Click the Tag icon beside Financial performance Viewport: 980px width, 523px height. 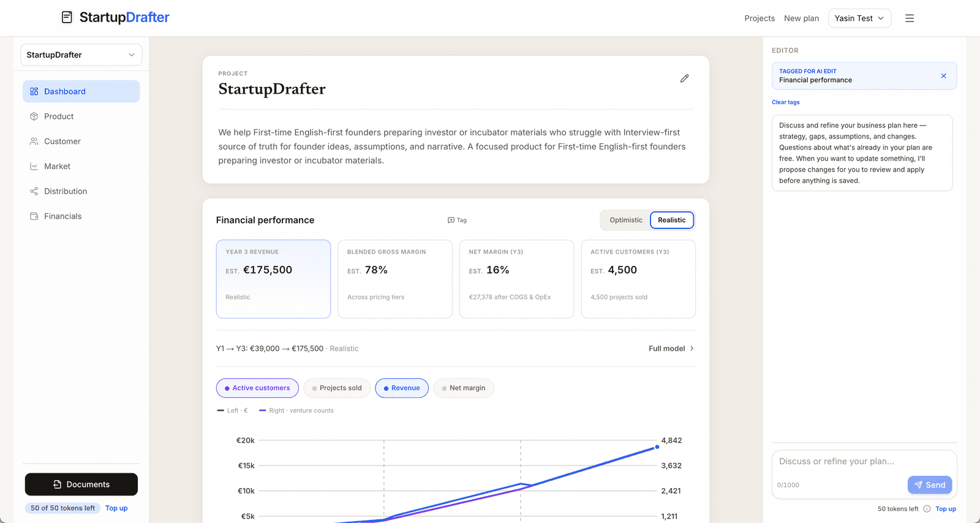point(451,220)
